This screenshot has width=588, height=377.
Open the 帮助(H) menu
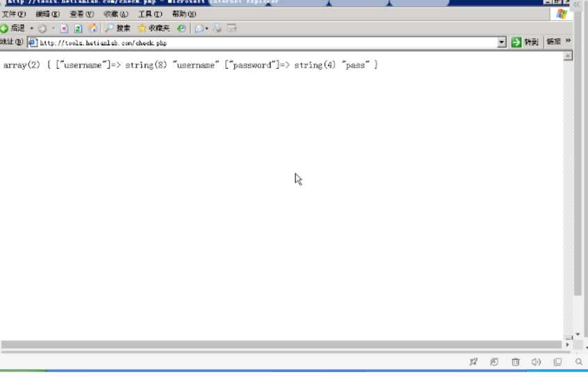(183, 14)
